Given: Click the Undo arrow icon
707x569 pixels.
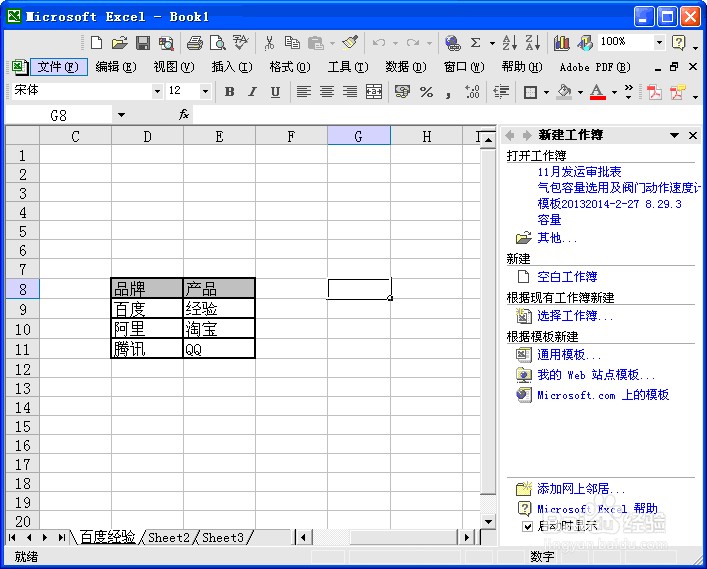Looking at the screenshot, I should click(x=379, y=43).
